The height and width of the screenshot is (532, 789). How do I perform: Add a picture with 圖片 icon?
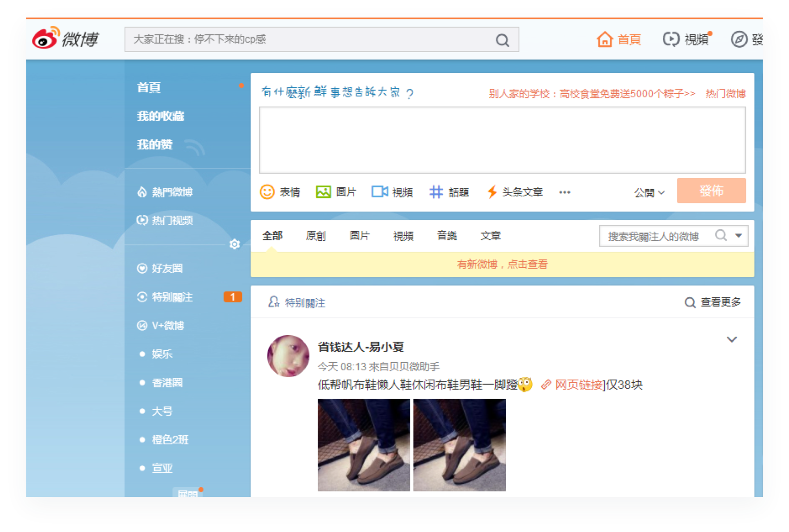point(323,192)
